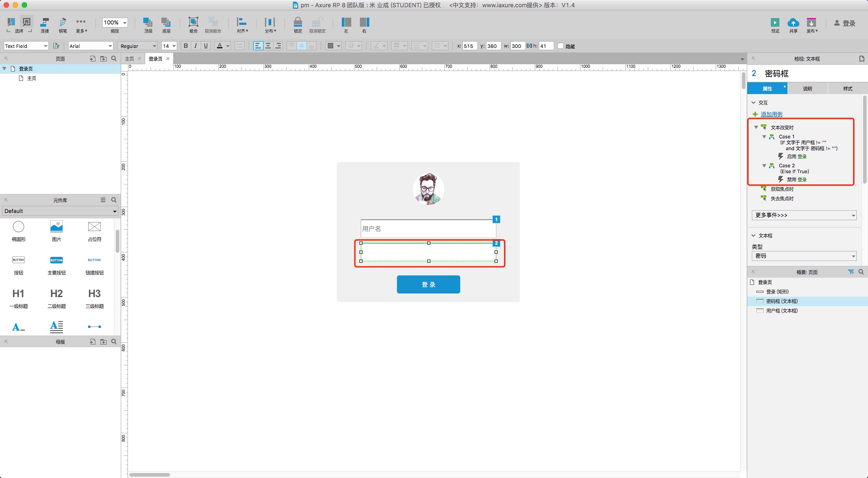Screen dimensions: 868x478
Task: Pick the 主要按钮 primary button widget
Action: (57, 265)
